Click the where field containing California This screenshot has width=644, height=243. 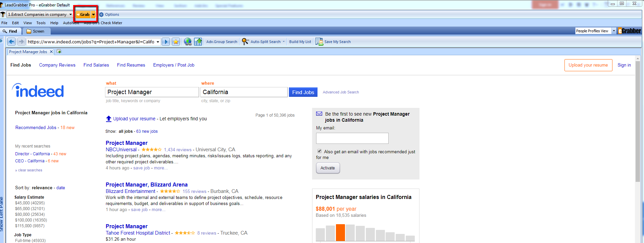(244, 92)
